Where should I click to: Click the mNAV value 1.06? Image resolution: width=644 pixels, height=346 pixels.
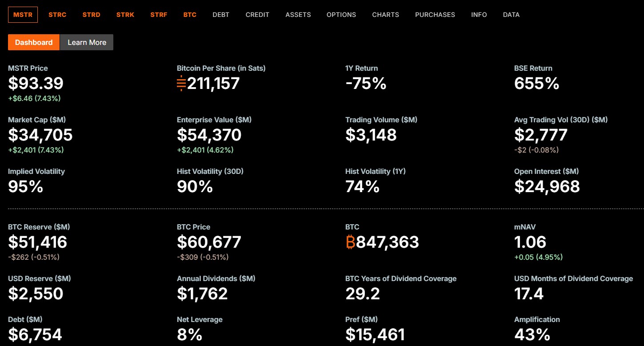pyautogui.click(x=530, y=242)
